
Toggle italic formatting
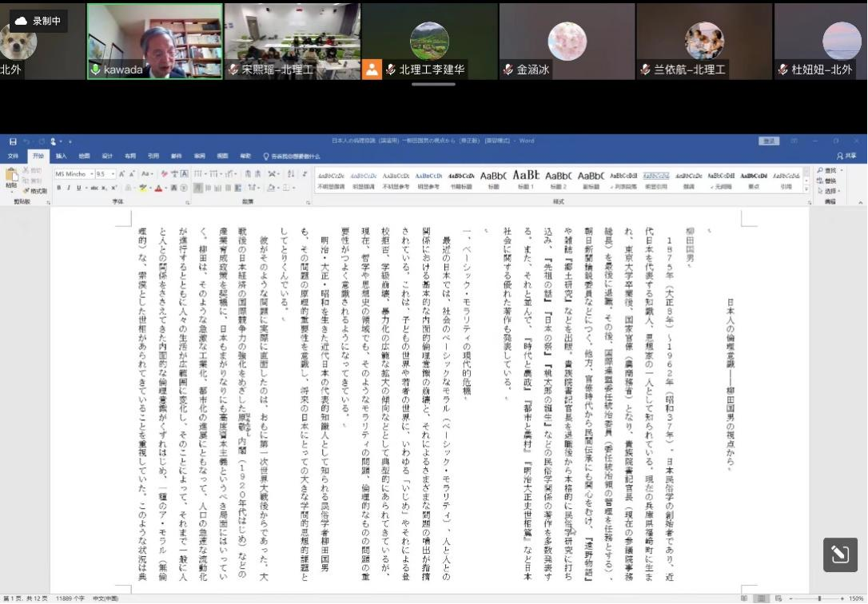68,186
